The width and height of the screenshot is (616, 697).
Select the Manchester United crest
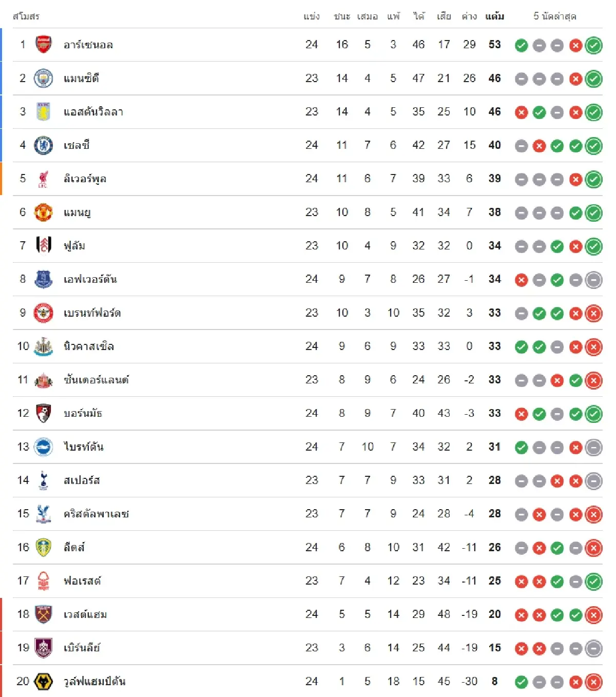click(43, 212)
